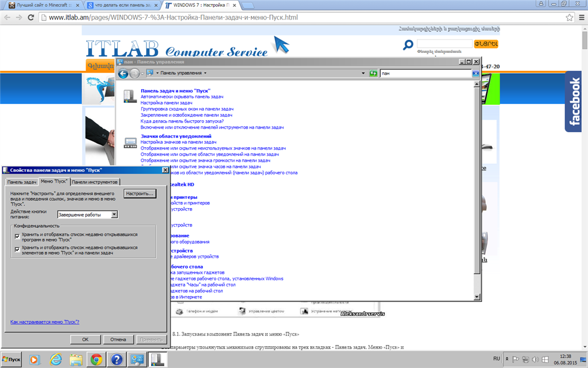This screenshot has width=588, height=368.
Task: Open the recent pages arrow beside forward button
Action: [x=142, y=74]
